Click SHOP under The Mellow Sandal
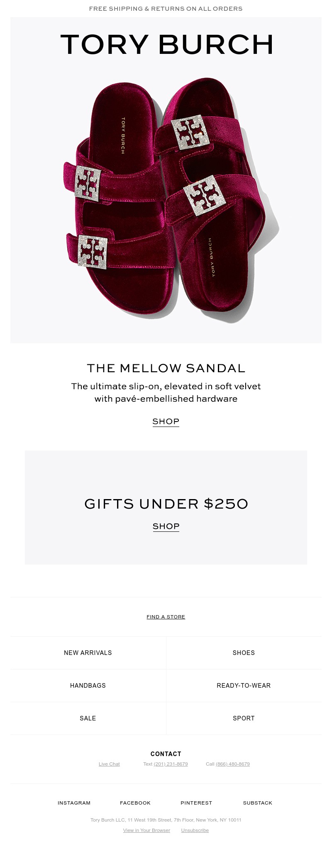This screenshot has width=332, height=868. (x=166, y=421)
